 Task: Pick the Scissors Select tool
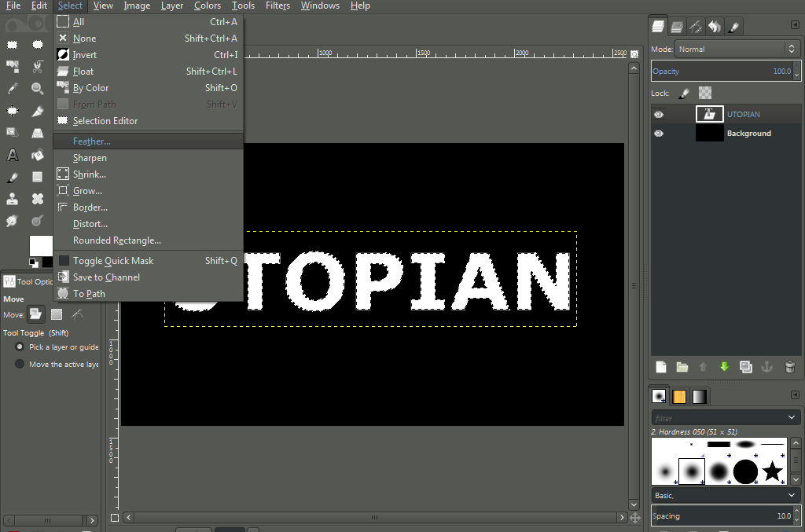pyautogui.click(x=38, y=66)
